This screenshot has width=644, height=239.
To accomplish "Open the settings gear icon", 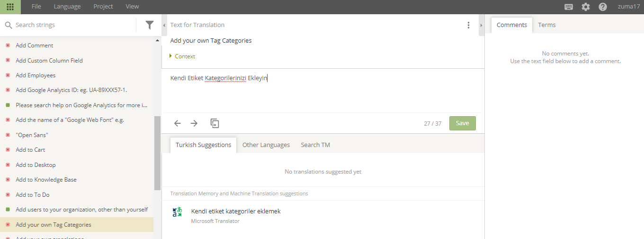I will [x=586, y=7].
